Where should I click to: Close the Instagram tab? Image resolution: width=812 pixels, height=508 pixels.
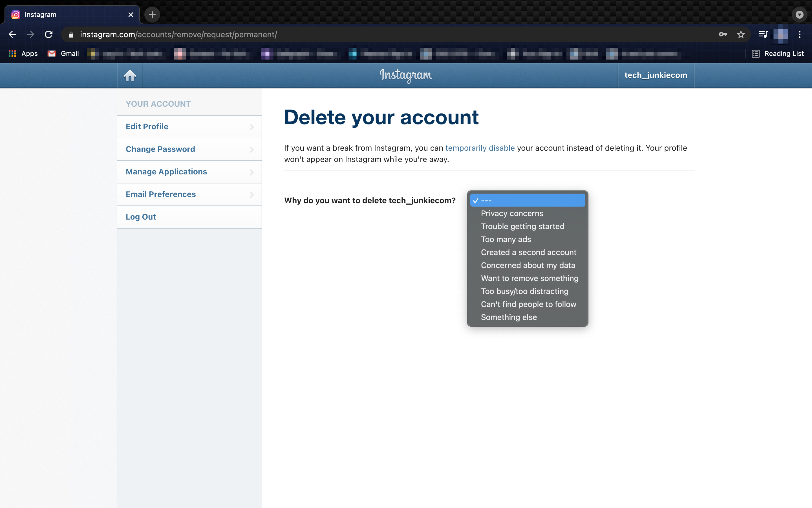[x=131, y=15]
